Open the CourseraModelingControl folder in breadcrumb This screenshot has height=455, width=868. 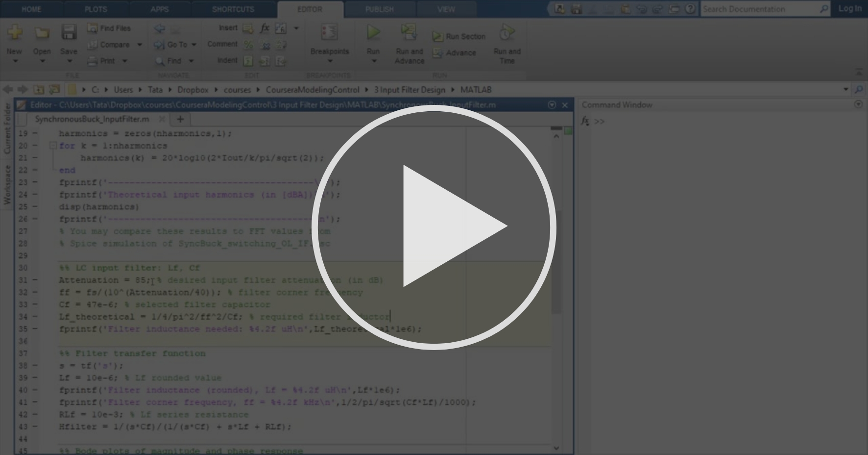pos(313,90)
